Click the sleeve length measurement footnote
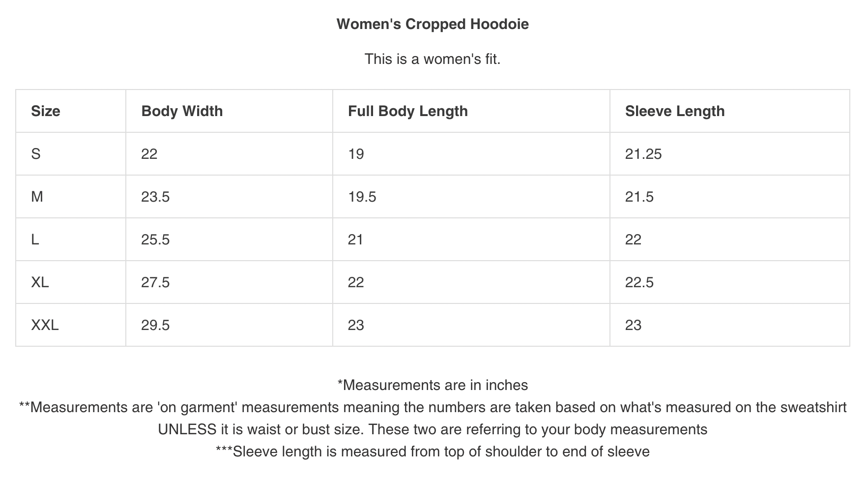Viewport: 868px width, 480px height. 433,451
